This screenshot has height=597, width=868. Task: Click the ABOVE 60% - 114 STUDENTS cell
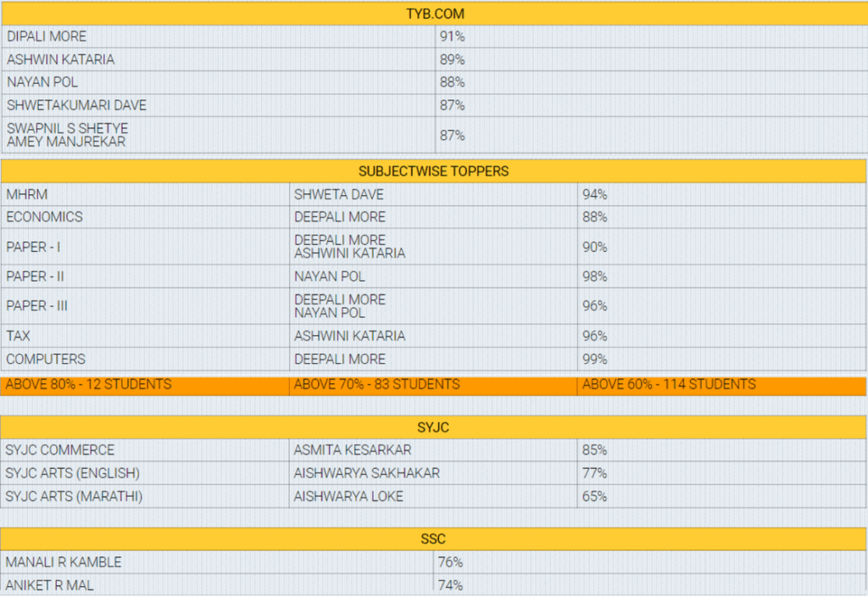(x=722, y=385)
